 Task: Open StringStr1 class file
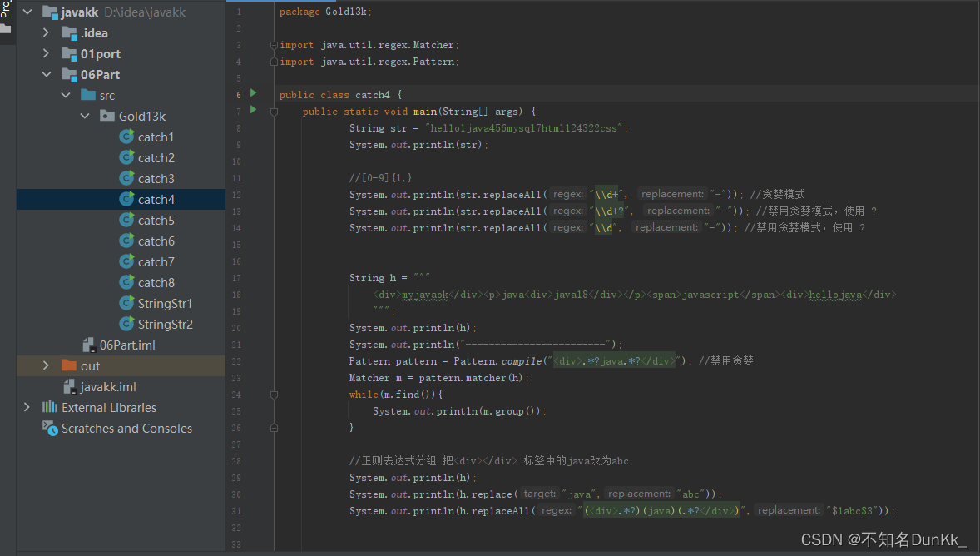click(165, 303)
